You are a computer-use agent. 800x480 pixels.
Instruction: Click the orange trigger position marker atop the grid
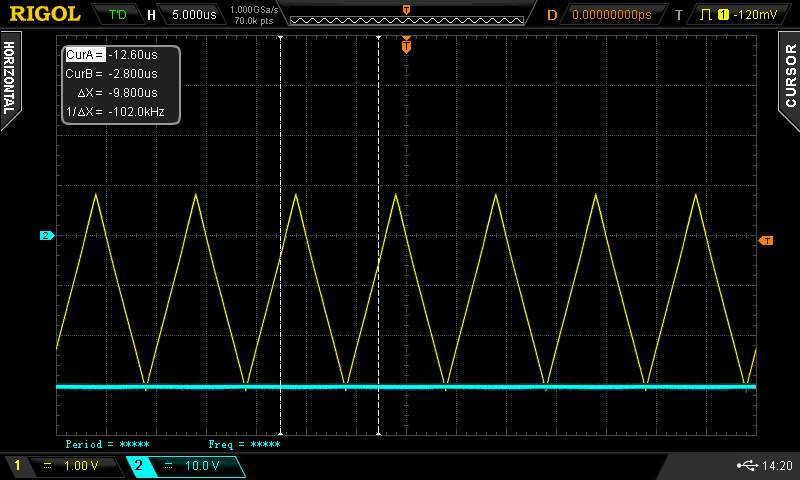pos(406,45)
